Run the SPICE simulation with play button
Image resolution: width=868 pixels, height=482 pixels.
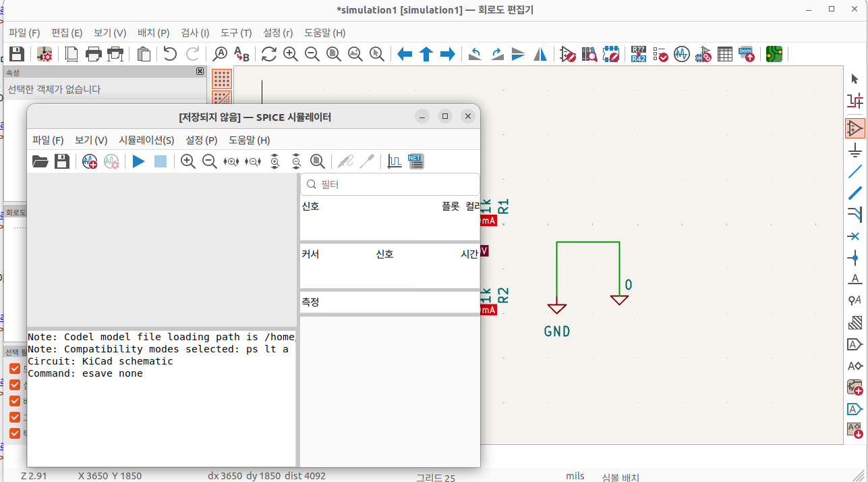tap(138, 161)
